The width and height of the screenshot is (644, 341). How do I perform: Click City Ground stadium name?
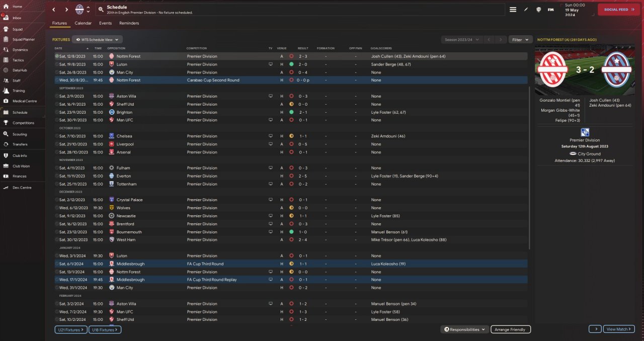(589, 154)
